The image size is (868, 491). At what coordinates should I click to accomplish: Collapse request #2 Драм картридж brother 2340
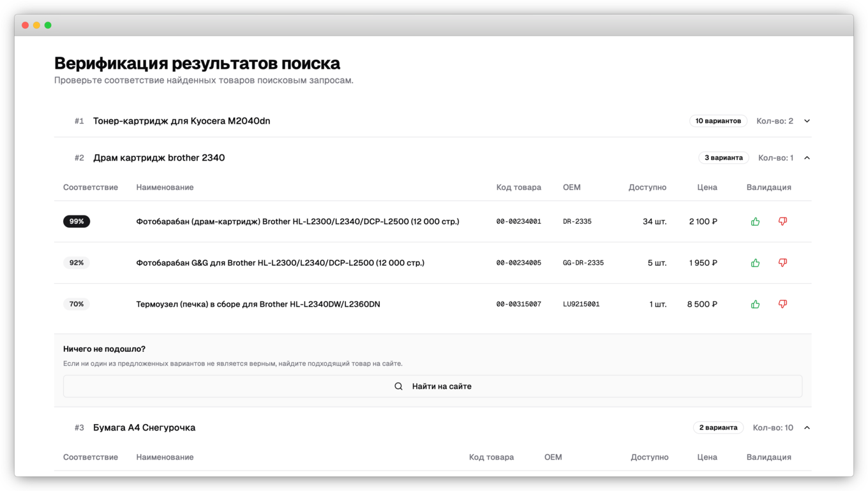(806, 158)
